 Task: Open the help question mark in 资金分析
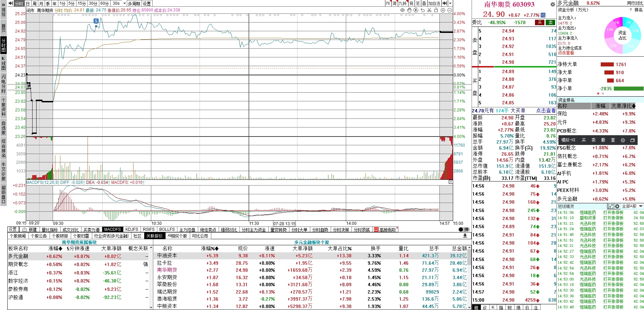pos(631,10)
